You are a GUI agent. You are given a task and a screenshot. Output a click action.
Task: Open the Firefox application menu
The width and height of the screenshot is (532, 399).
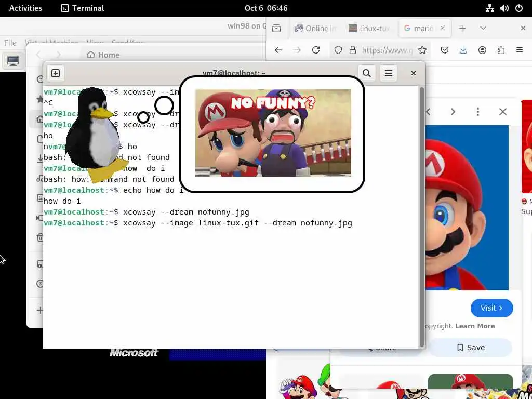click(520, 50)
